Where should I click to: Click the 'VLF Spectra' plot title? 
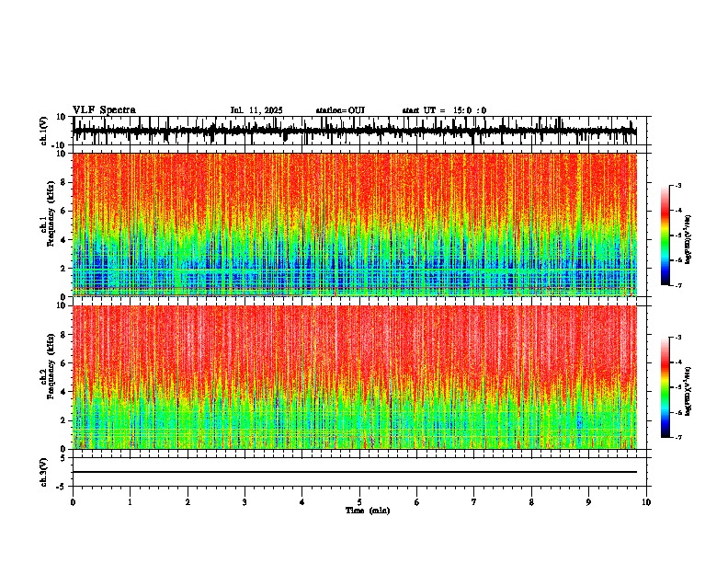104,110
